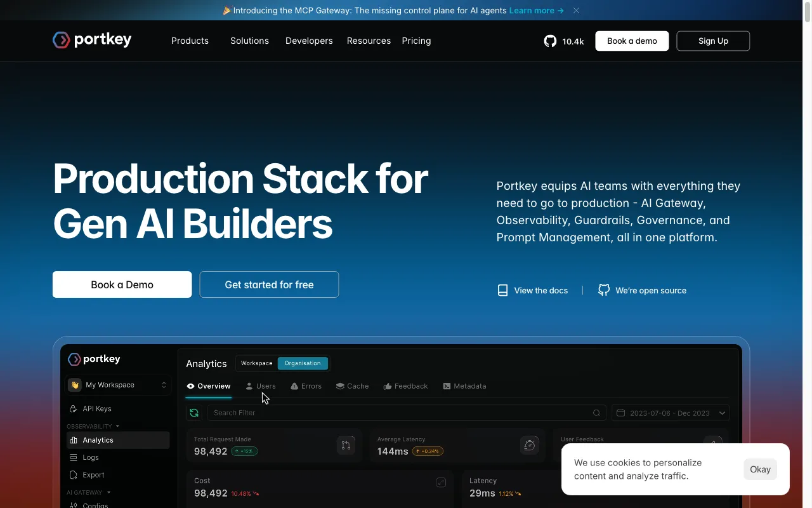Select the Users tab
The image size is (812, 508).
pos(261,386)
